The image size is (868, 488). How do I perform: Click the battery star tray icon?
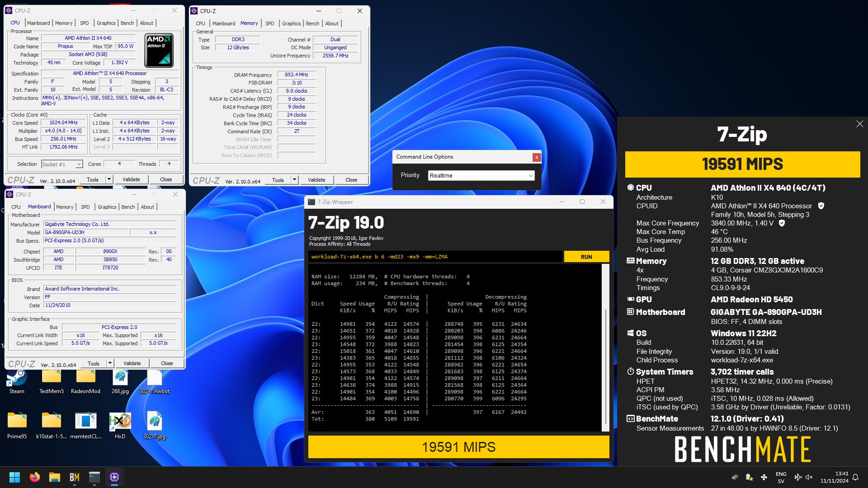749,477
